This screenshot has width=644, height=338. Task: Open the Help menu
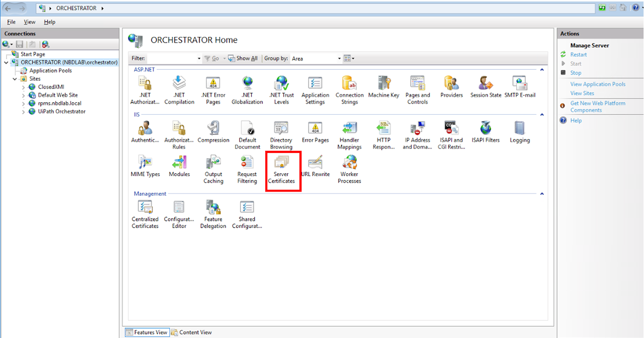[x=49, y=22]
